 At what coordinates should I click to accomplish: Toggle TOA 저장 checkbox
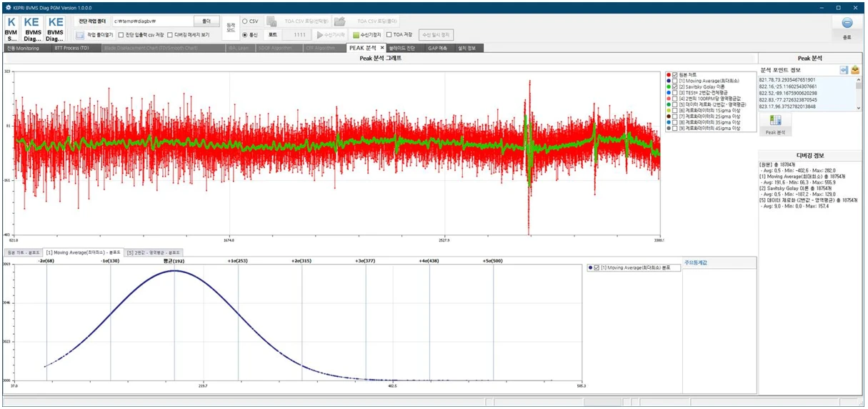coord(389,34)
